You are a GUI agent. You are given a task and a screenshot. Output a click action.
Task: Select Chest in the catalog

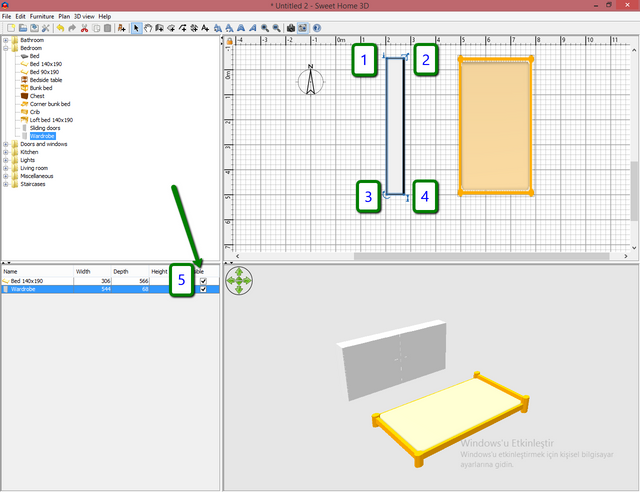(x=37, y=96)
